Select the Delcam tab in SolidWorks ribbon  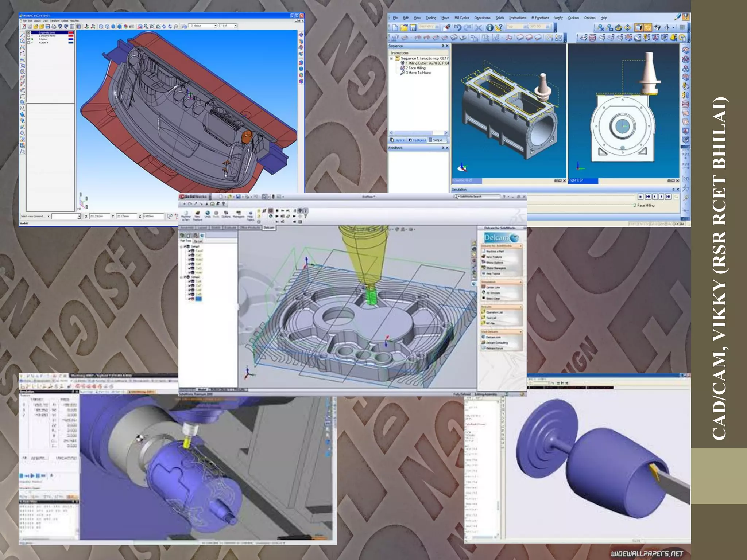click(269, 227)
